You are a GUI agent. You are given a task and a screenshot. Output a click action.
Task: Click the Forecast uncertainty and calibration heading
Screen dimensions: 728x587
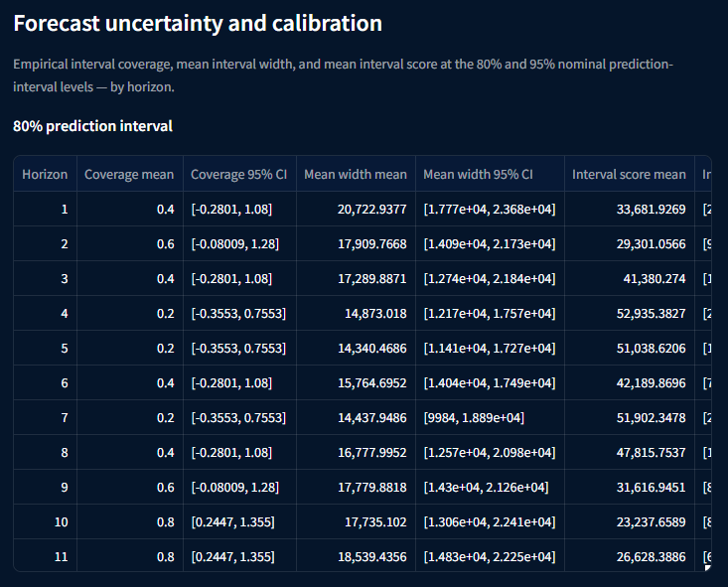tap(198, 23)
